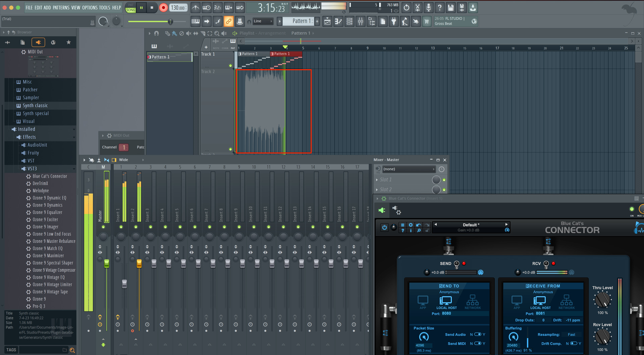Open the Line snap dropdown
Viewport: 644px width, 355px height.
click(263, 21)
